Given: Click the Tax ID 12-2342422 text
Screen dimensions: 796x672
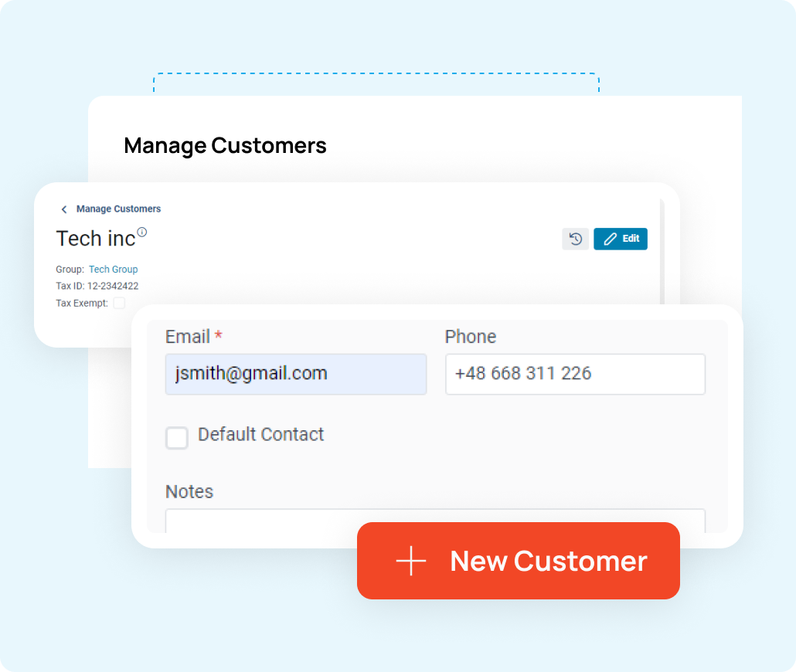Looking at the screenshot, I should click(x=97, y=286).
